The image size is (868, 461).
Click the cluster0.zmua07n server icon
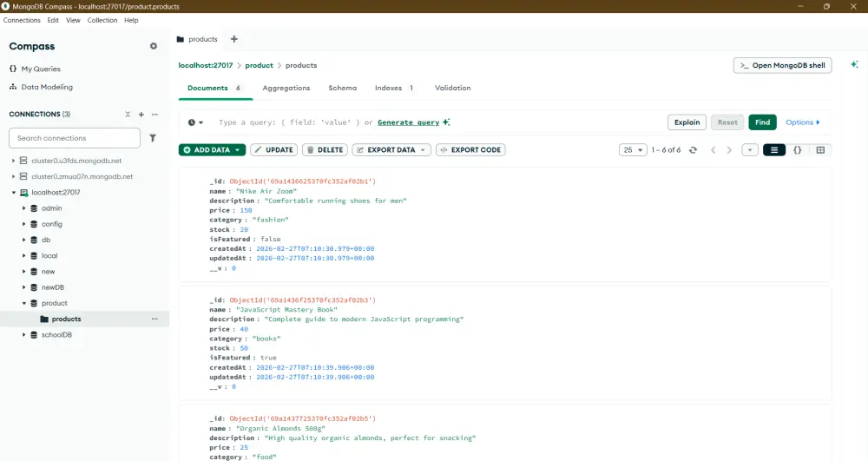coord(23,176)
